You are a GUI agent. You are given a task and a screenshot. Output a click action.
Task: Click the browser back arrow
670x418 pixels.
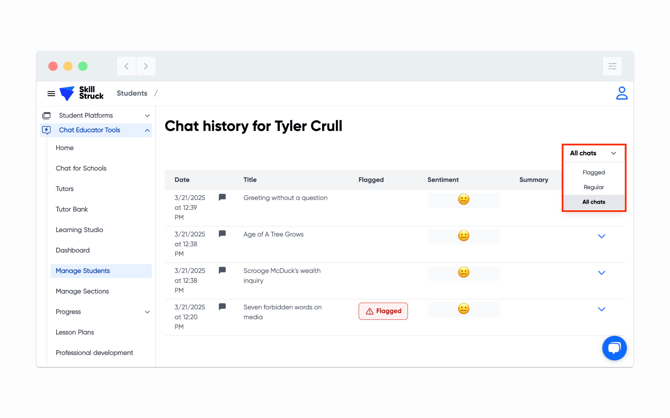pyautogui.click(x=127, y=66)
